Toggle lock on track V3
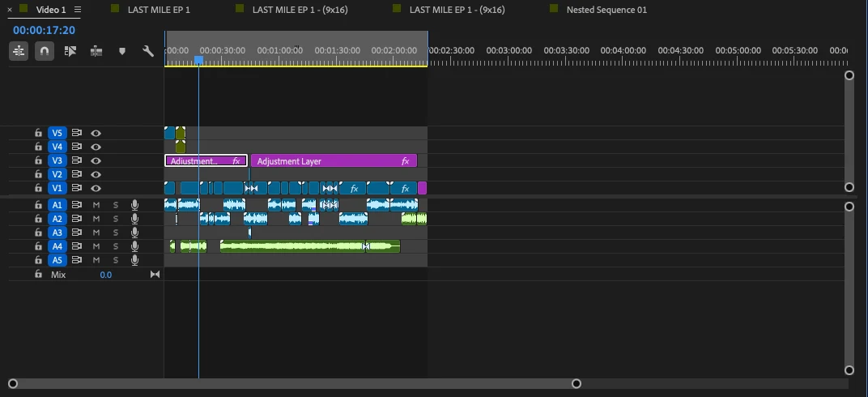Image resolution: width=868 pixels, height=397 pixels. pos(38,160)
